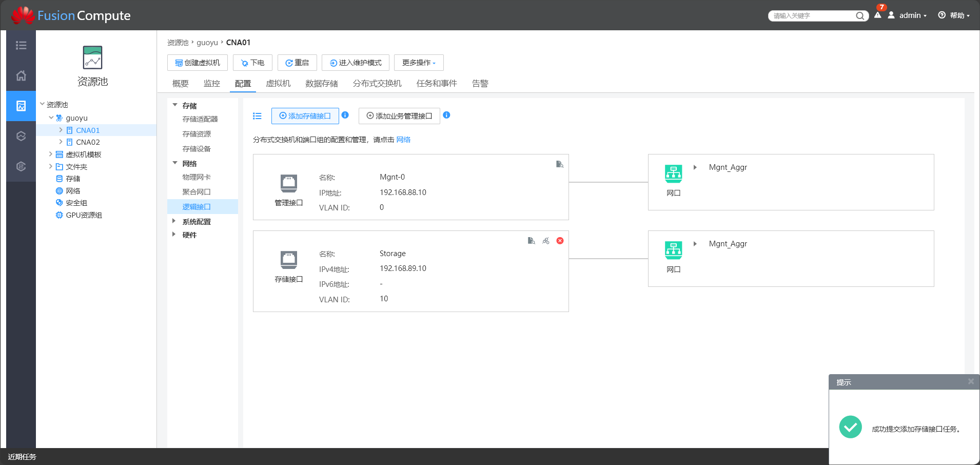Switch to the 数据存储 tab
The width and height of the screenshot is (980, 465).
322,83
